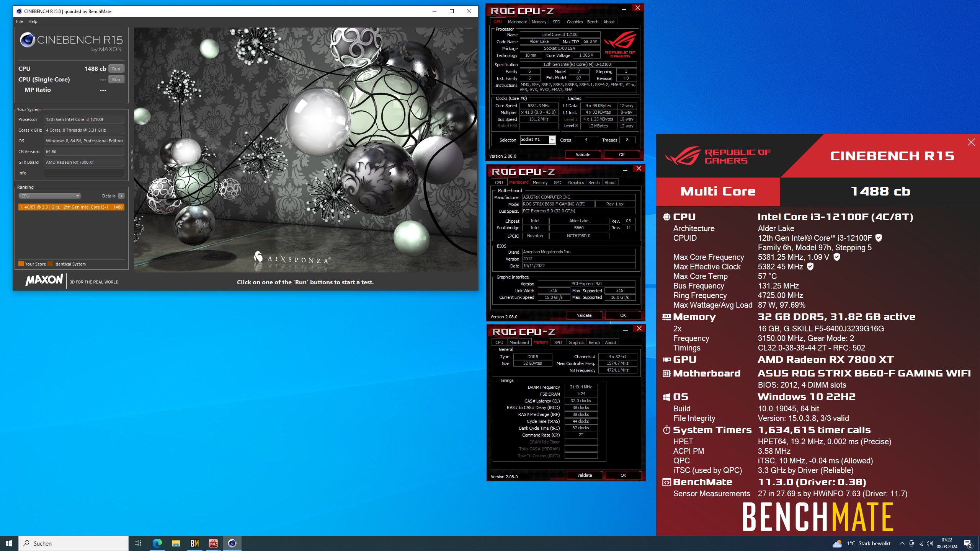Screen dimensions: 980x551
Task: Show hidden system tray icons
Action: pos(902,543)
